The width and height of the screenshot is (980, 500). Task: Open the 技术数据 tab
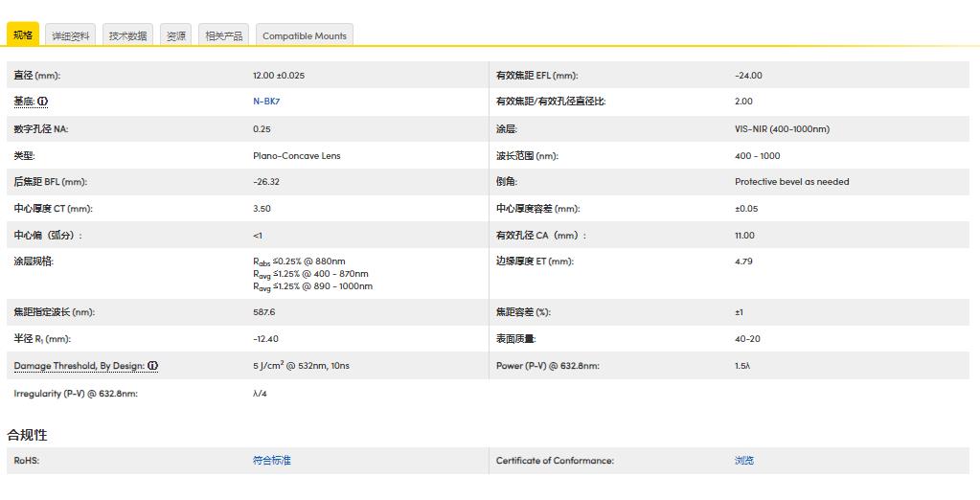click(128, 35)
